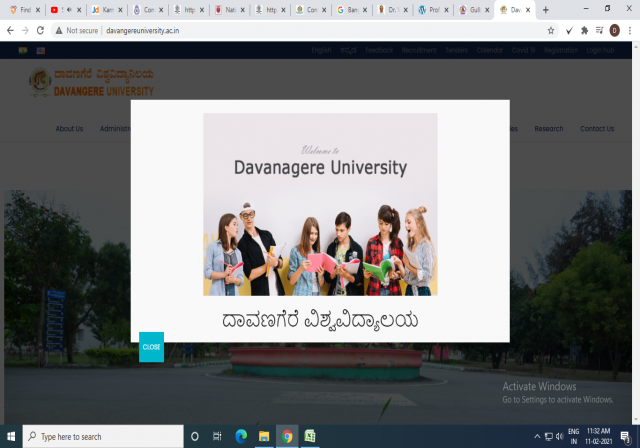Open Microsoft Edge from the taskbar
Screen dimensions: 640x448
[240, 437]
